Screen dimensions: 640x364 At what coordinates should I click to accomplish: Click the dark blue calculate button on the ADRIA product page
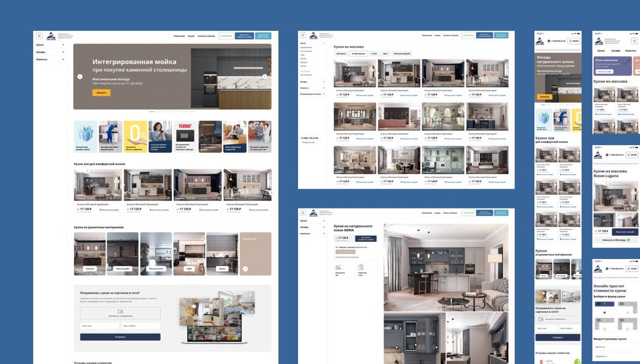366,238
